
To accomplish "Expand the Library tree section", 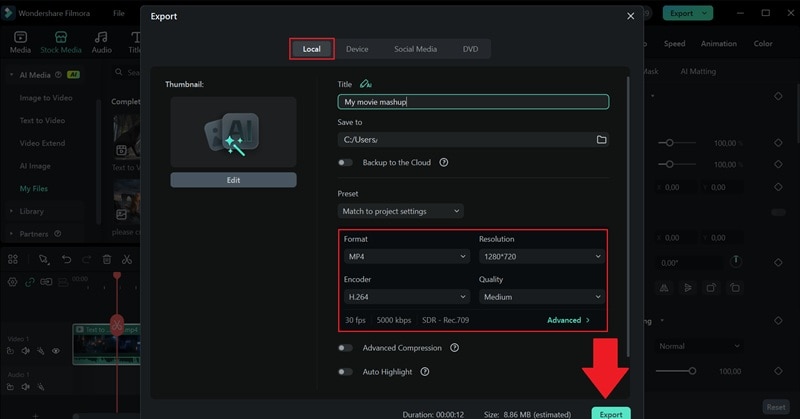I will 11,211.
